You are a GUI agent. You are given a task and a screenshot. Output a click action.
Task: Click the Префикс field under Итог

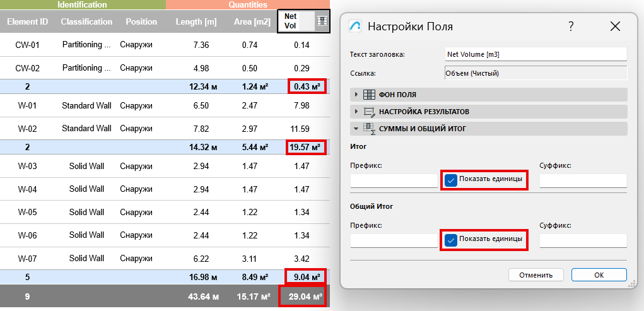[x=394, y=180]
